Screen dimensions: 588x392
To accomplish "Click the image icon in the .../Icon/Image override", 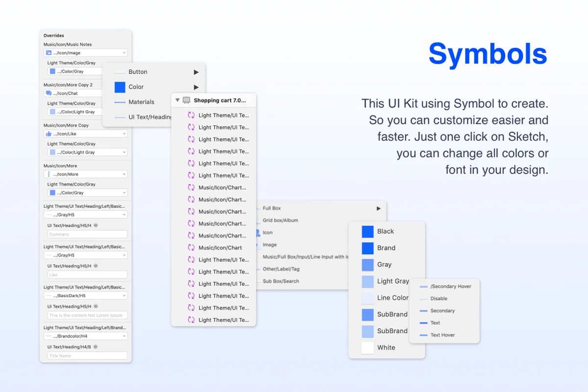I will pos(49,53).
